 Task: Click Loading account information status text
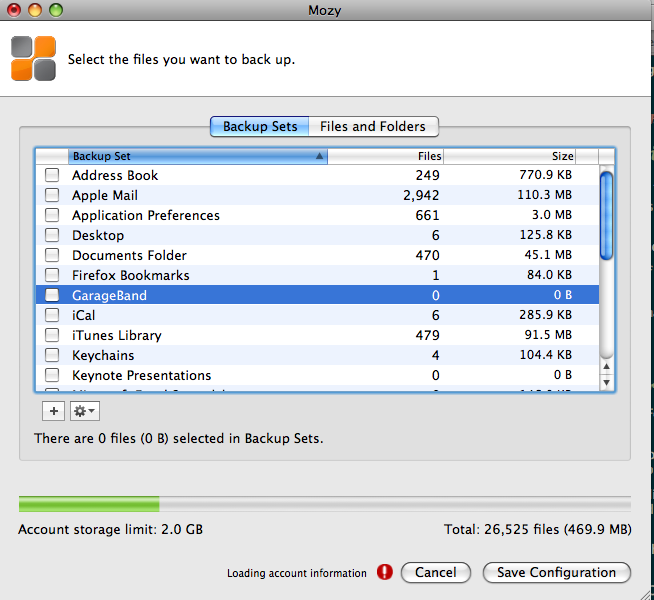point(297,573)
